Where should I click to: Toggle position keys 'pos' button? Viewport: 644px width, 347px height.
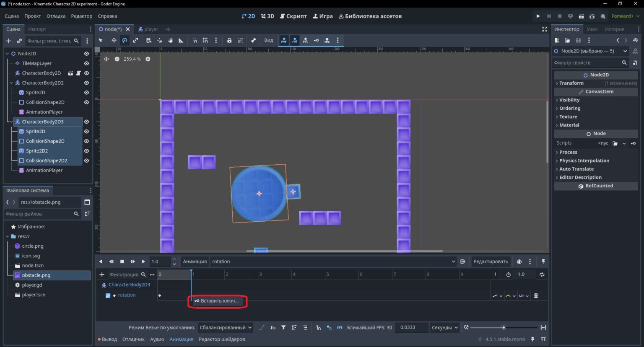pos(284,40)
